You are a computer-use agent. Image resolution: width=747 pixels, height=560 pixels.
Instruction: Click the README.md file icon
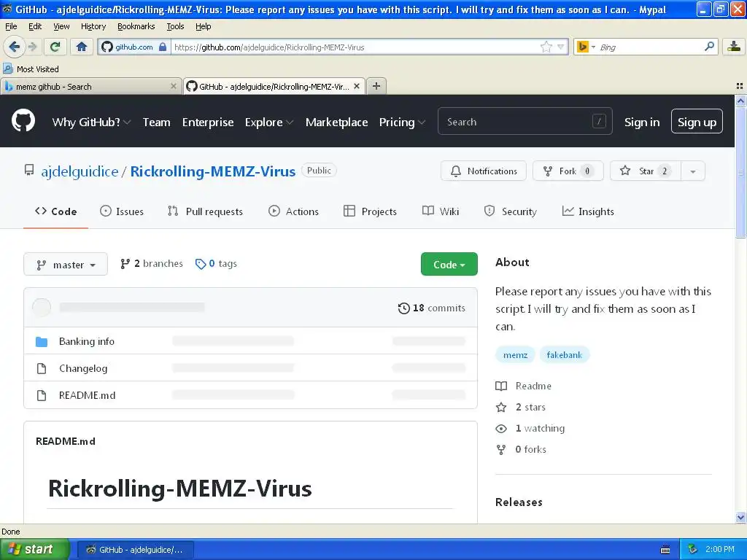click(x=42, y=395)
